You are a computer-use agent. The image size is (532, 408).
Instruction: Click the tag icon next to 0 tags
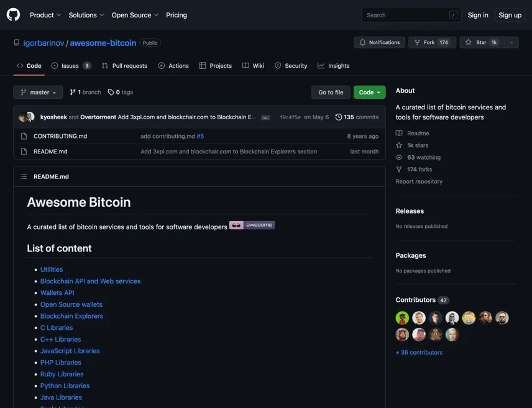(x=111, y=93)
